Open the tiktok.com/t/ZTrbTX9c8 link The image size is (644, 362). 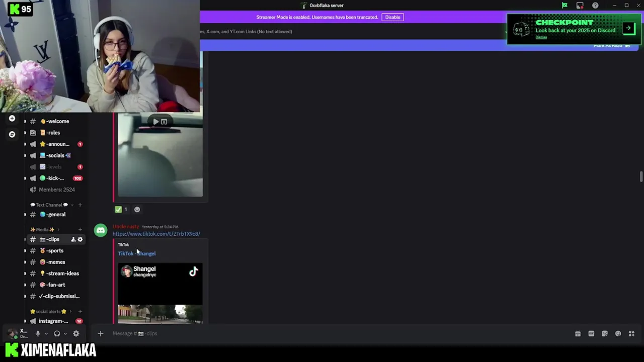(156, 234)
